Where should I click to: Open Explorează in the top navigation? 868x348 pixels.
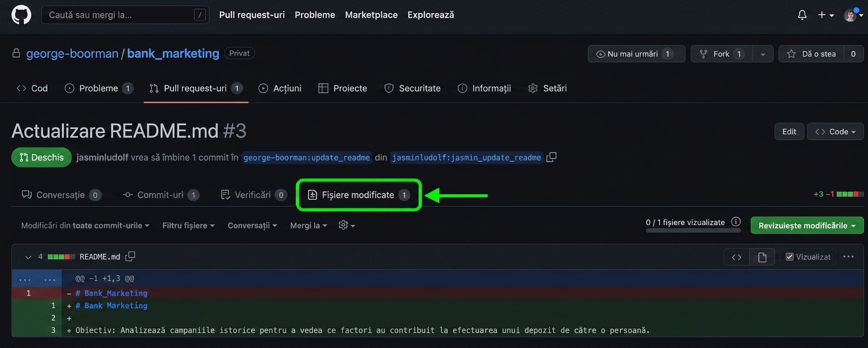(x=431, y=15)
